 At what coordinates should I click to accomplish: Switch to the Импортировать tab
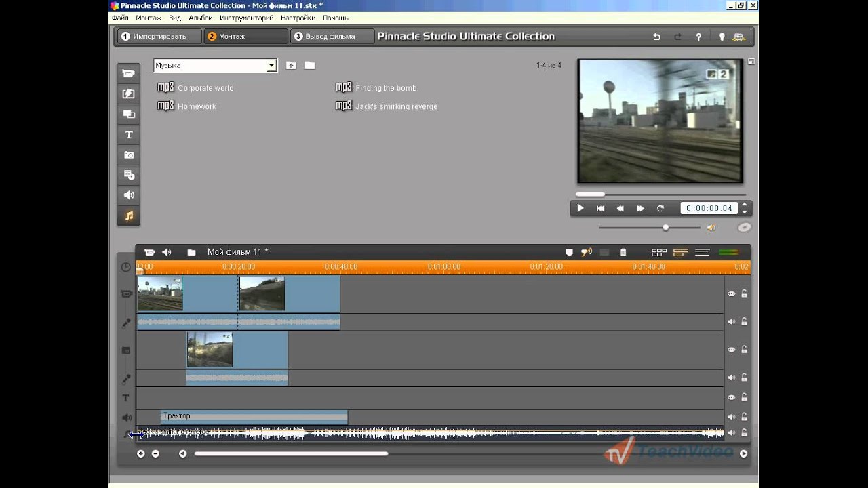(x=159, y=37)
